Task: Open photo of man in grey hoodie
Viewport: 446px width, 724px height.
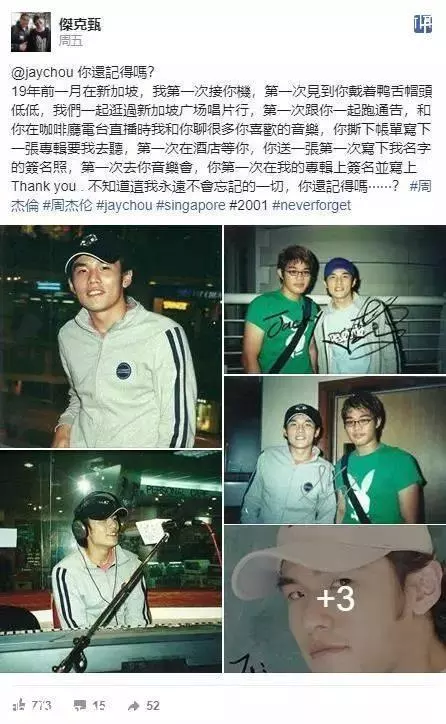Action: coord(111,337)
